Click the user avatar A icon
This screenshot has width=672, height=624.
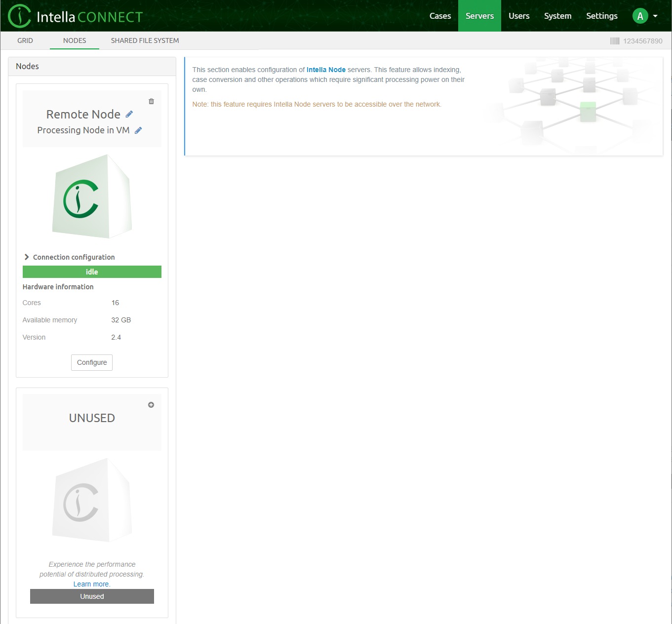point(640,16)
